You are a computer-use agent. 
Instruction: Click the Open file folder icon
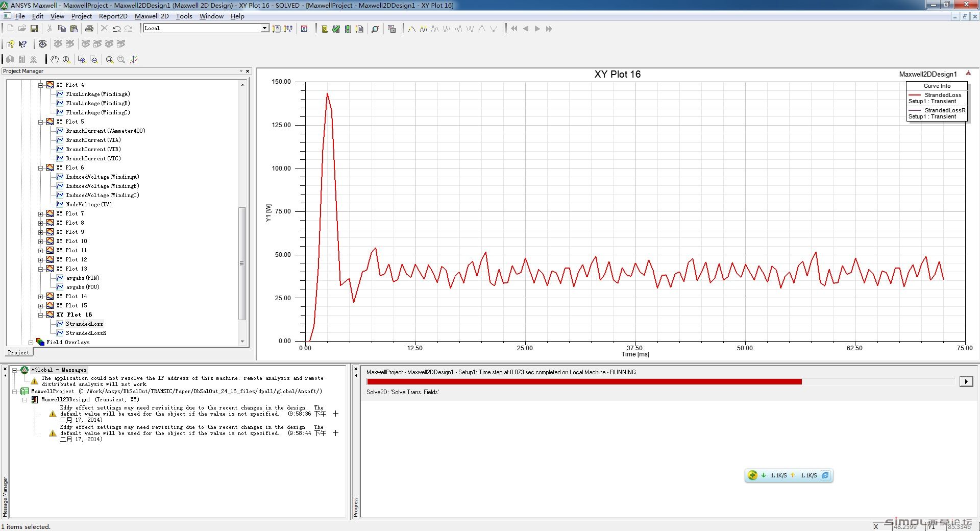tap(22, 29)
